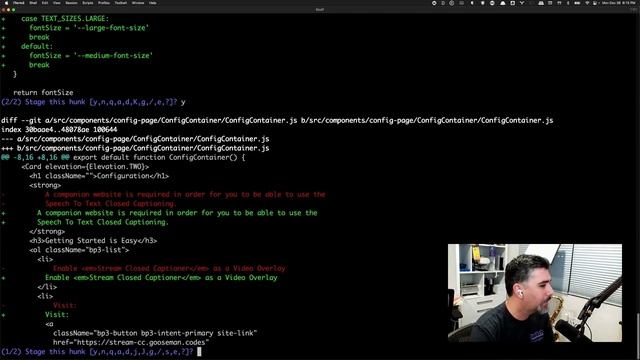
Task: Click the added green 'Enable <em>Stream Closed Captioner' line
Action: click(161, 278)
